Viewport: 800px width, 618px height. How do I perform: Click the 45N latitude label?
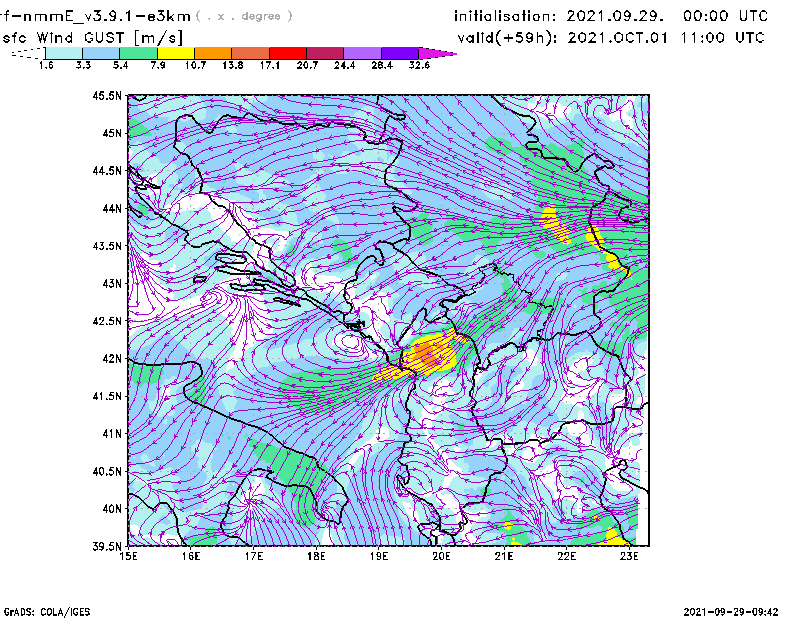112,133
